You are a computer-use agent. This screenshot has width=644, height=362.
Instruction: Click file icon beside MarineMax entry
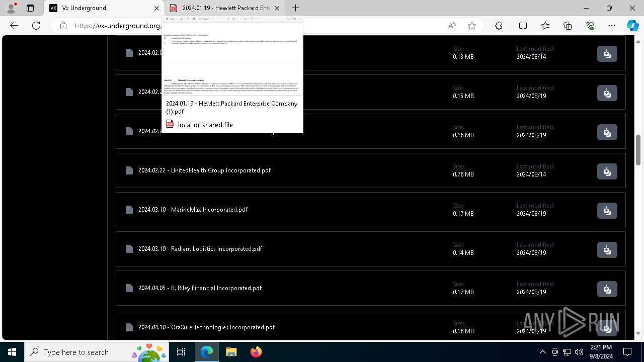[x=129, y=210]
